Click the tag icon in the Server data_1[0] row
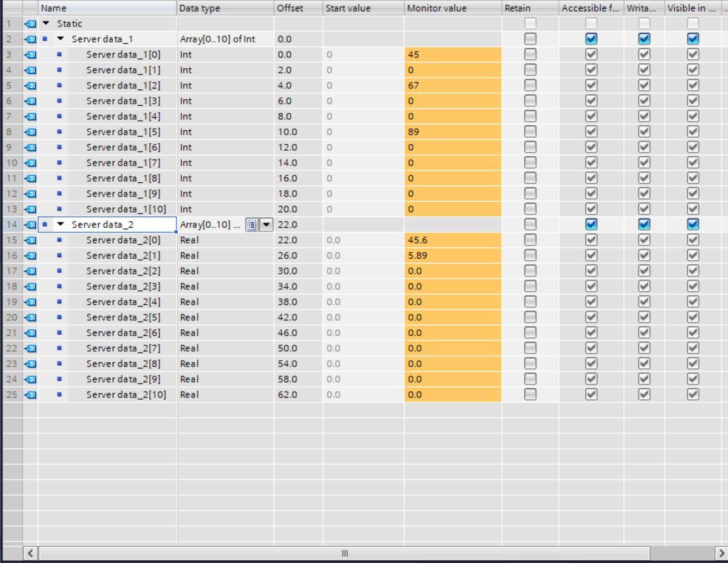The image size is (728, 563). pos(30,54)
